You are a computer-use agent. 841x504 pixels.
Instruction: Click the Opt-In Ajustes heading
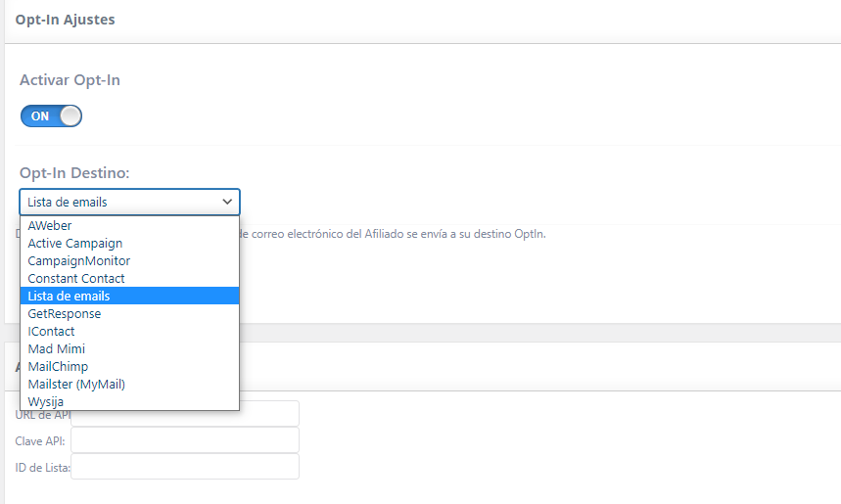pyautogui.click(x=65, y=20)
